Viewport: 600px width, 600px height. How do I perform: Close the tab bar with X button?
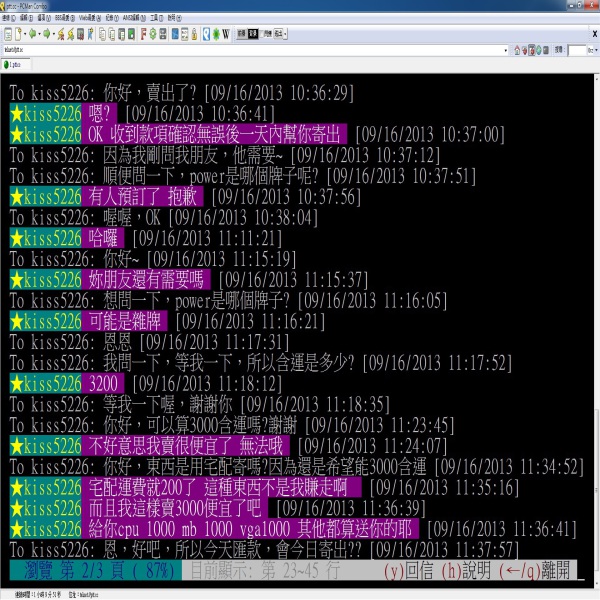click(593, 61)
